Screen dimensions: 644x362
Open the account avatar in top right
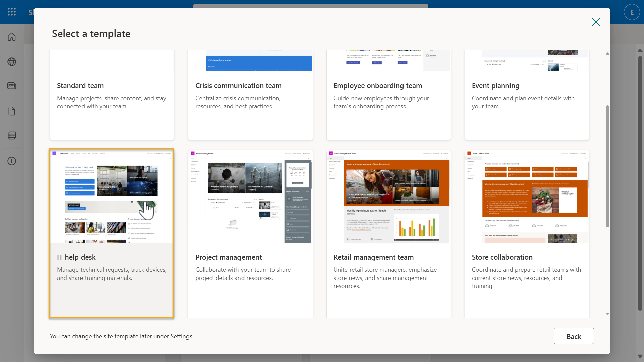632,12
